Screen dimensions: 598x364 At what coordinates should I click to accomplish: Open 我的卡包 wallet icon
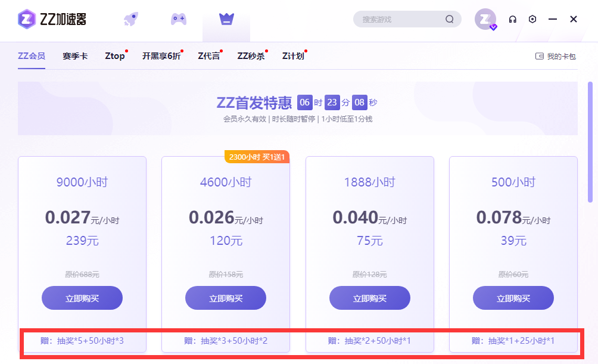539,56
